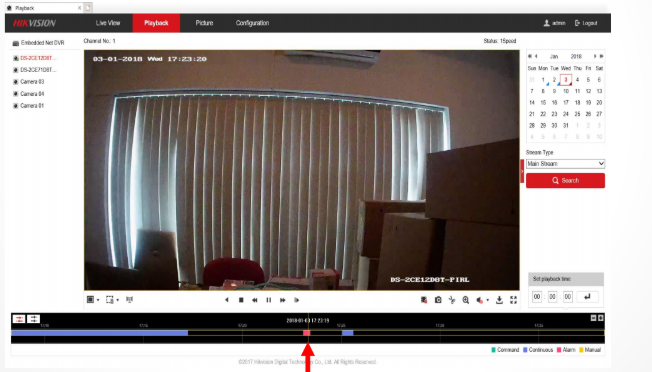Click the minutes field in playback time
The image size is (652, 372).
click(552, 297)
